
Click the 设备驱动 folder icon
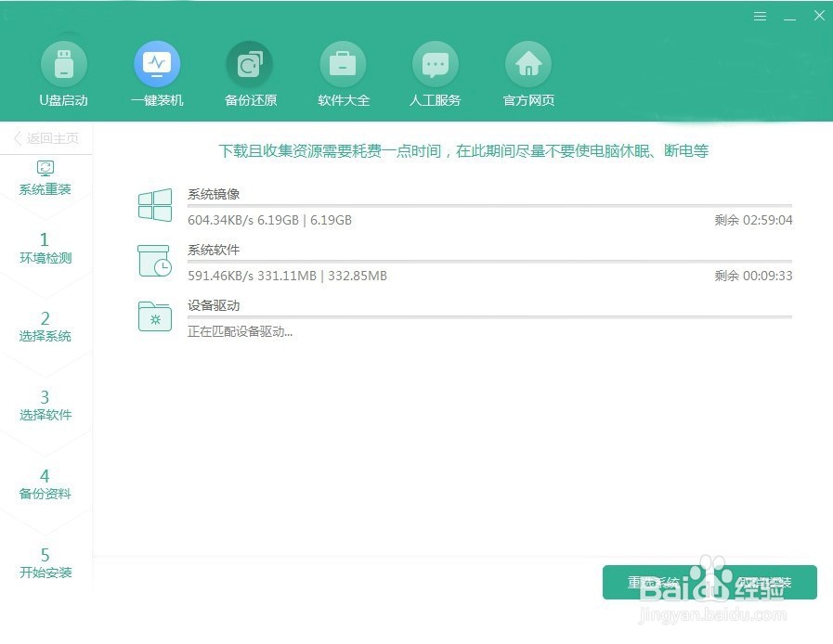point(154,316)
